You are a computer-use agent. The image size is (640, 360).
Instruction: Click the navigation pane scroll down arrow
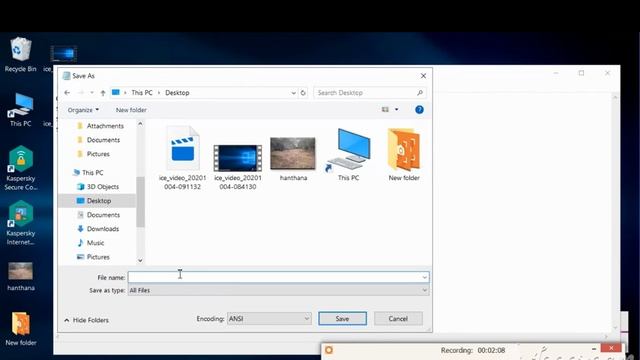pos(140,260)
